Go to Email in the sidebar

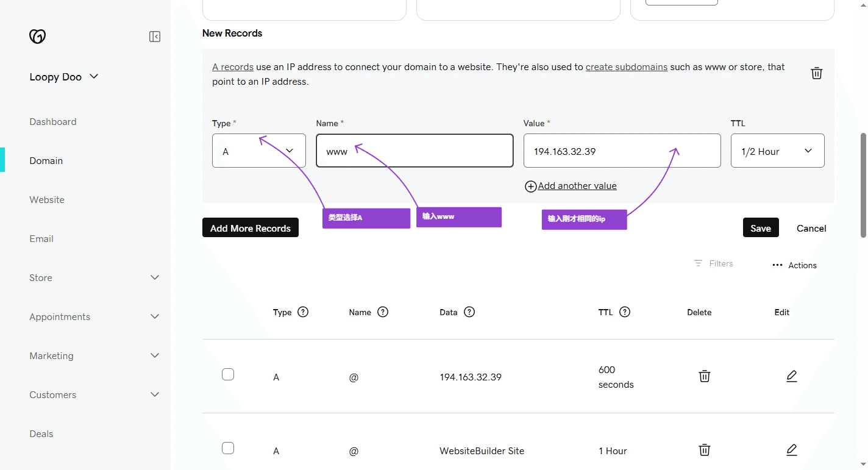click(x=41, y=239)
